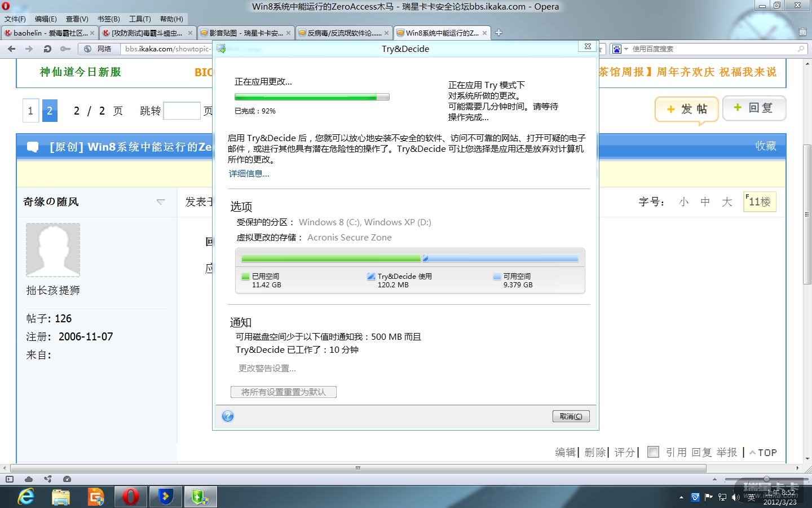Click the 发帖 new post button
The width and height of the screenshot is (812, 508).
click(686, 109)
